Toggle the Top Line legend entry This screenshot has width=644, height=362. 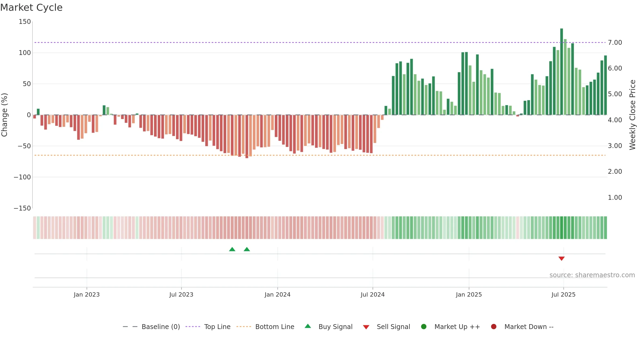(208, 327)
